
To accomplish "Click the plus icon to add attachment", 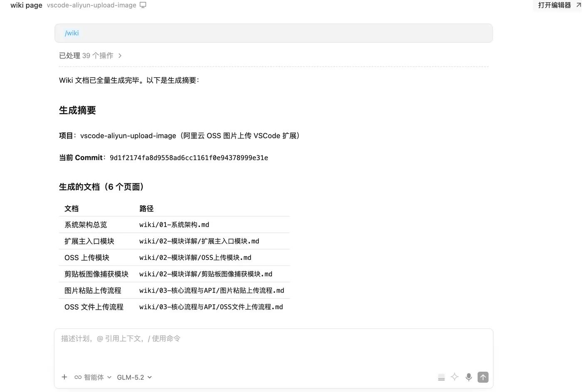I will tap(64, 377).
